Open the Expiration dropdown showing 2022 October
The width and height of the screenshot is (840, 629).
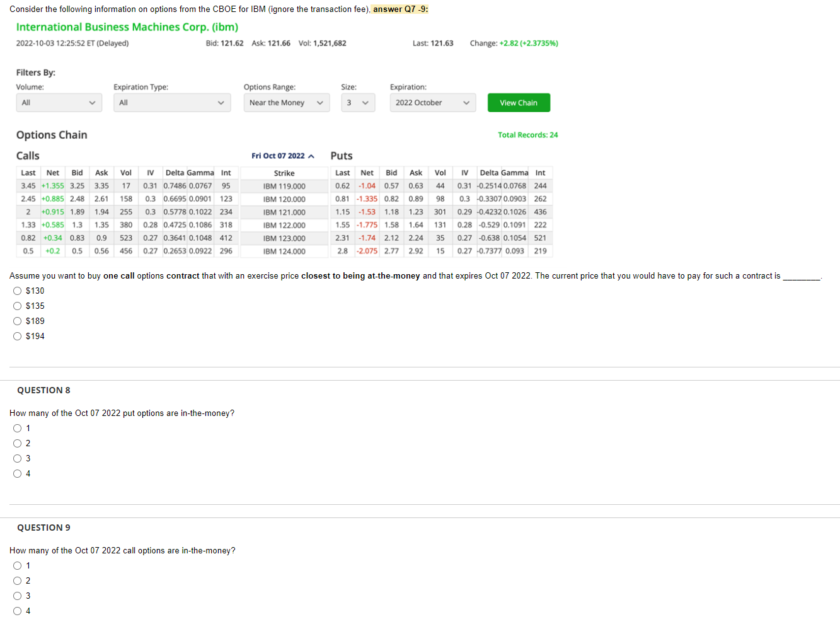(432, 102)
